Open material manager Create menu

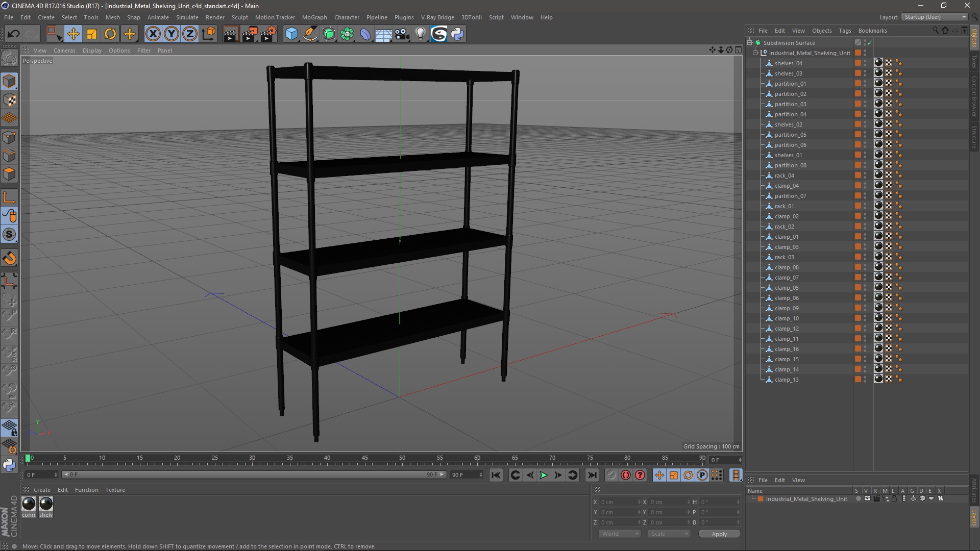42,490
